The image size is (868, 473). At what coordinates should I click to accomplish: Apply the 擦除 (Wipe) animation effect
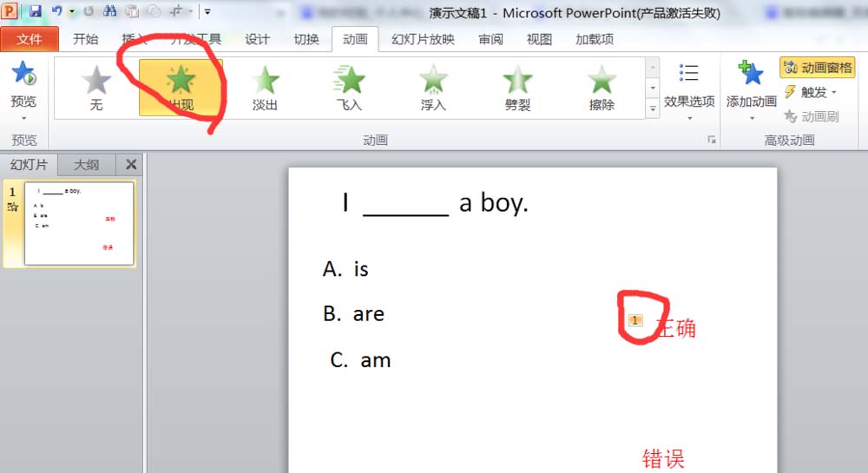point(602,88)
